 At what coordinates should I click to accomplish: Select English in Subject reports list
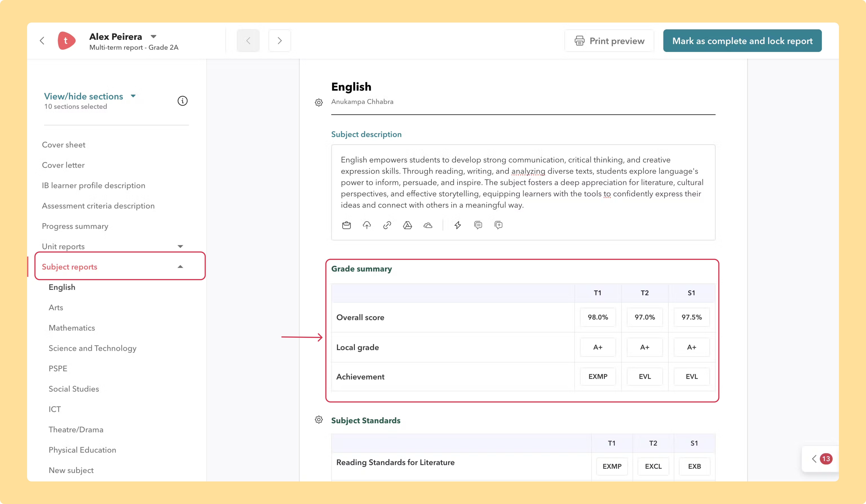point(62,287)
